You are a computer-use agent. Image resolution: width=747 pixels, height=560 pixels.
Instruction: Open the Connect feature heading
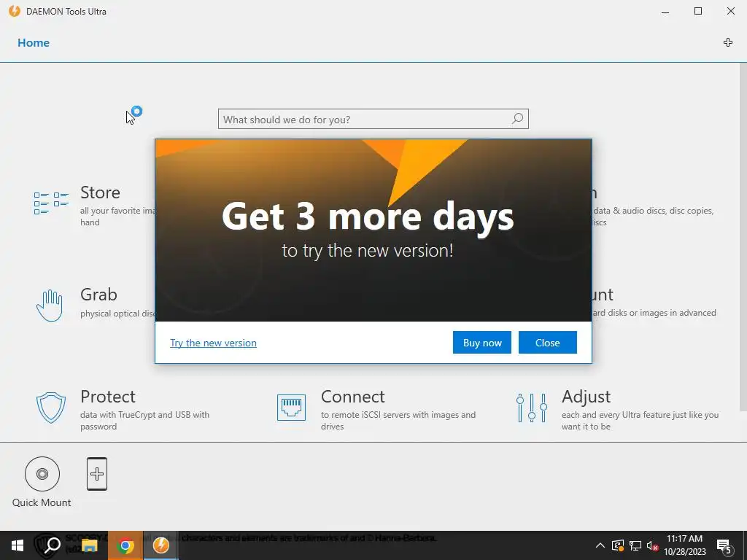(352, 396)
